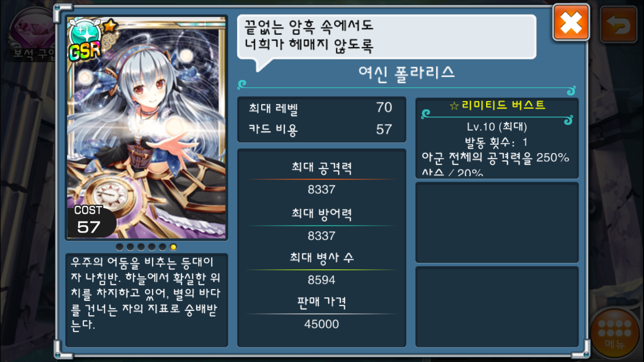
Task: Tap the 최대 레벨 70 row
Action: coord(322,108)
